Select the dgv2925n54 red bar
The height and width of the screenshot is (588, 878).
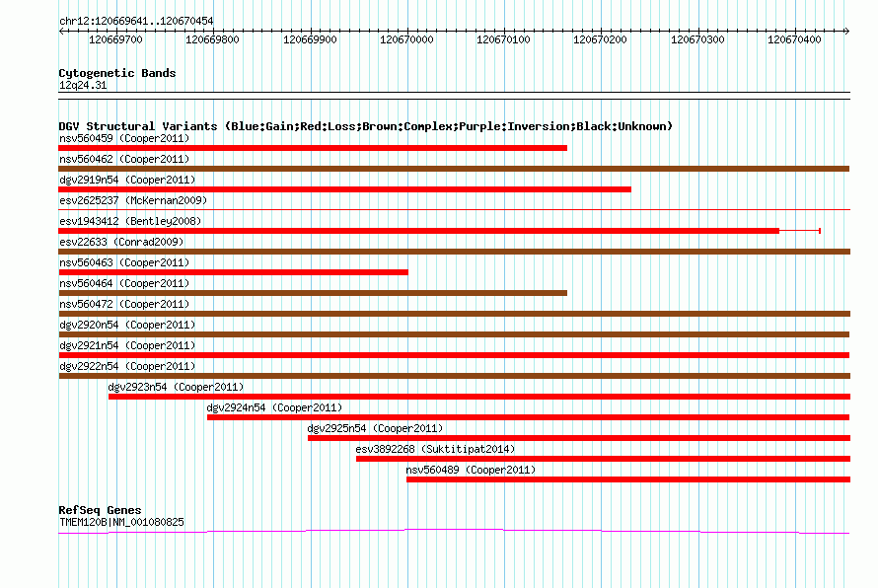click(x=579, y=438)
